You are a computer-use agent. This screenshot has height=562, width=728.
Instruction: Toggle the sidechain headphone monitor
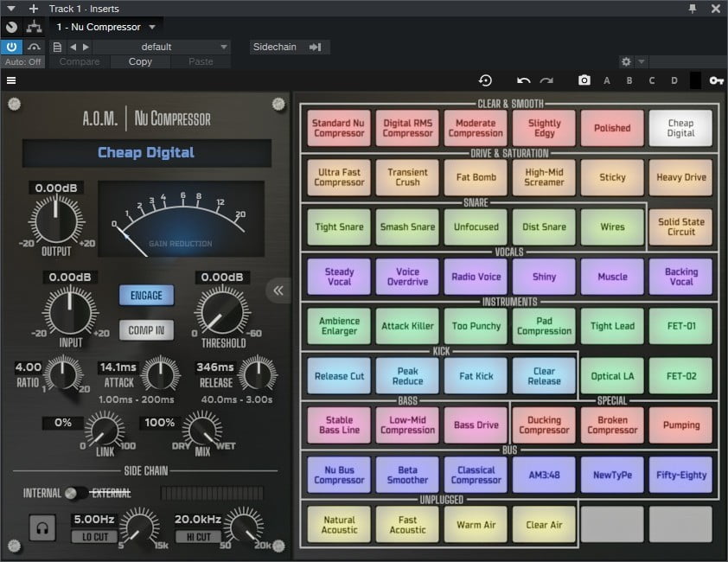tap(42, 527)
